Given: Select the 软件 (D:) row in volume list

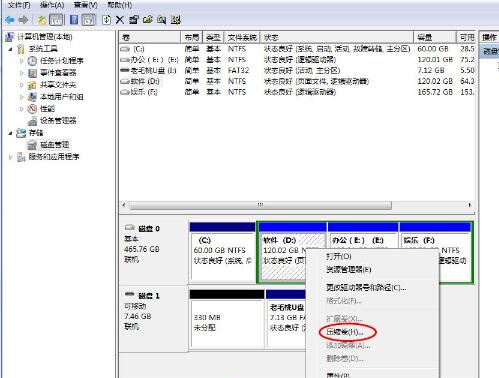Looking at the screenshot, I should (x=297, y=81).
